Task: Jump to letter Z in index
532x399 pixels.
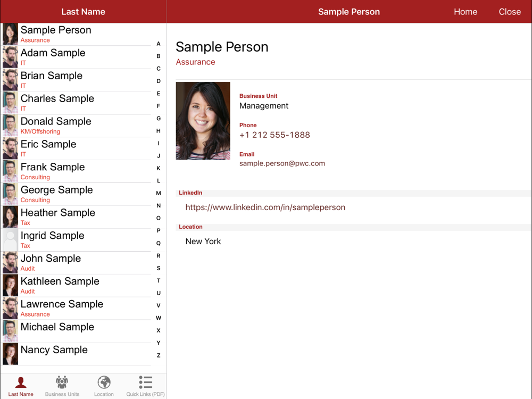Action: [x=159, y=355]
